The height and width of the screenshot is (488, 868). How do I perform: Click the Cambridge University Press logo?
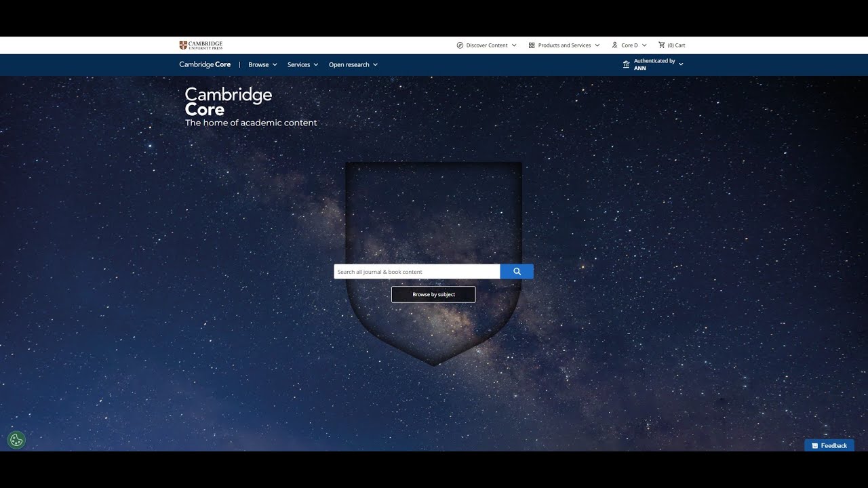coord(201,45)
